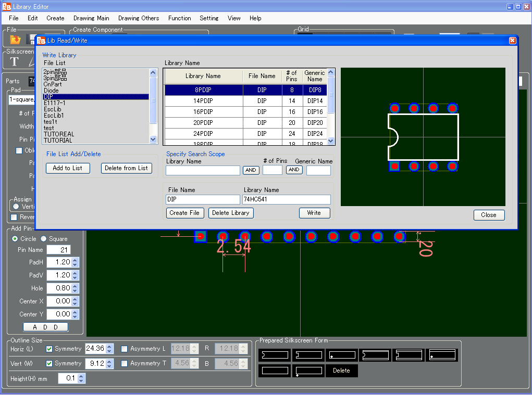Increase Center X with up arrow

[x=76, y=299]
